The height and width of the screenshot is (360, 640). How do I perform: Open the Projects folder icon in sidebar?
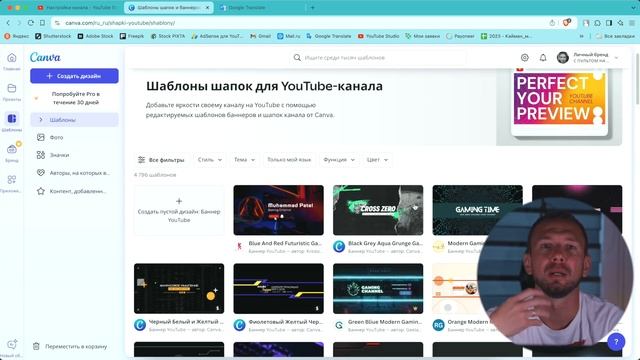pyautogui.click(x=12, y=88)
